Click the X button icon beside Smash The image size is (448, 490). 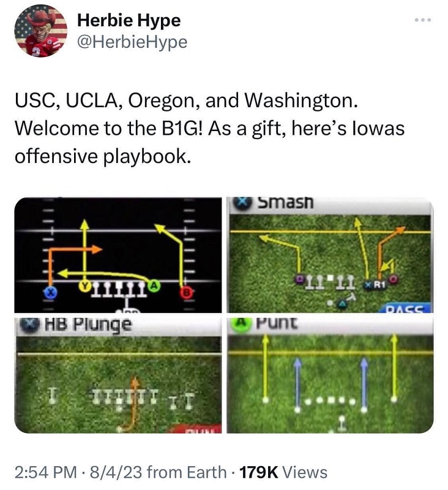(x=243, y=202)
